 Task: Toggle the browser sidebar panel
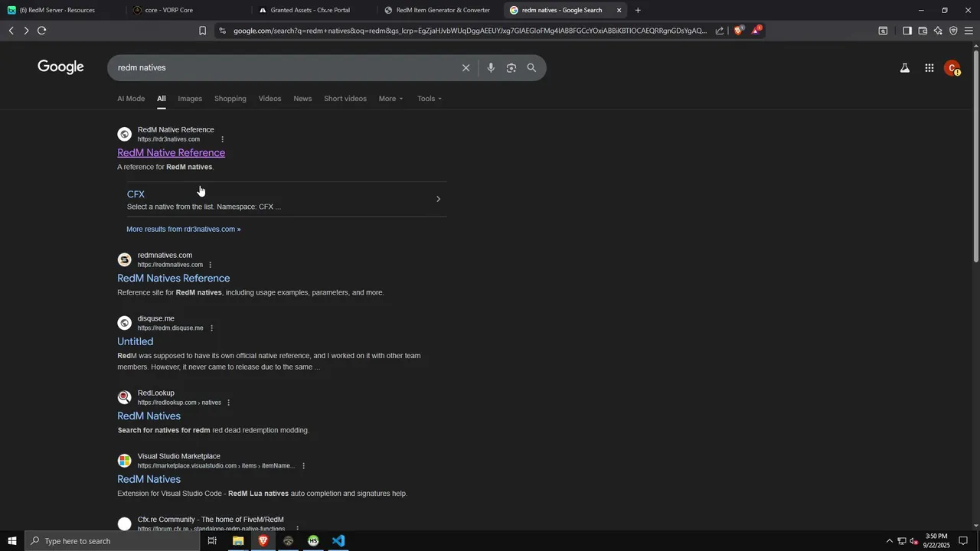[x=906, y=31]
